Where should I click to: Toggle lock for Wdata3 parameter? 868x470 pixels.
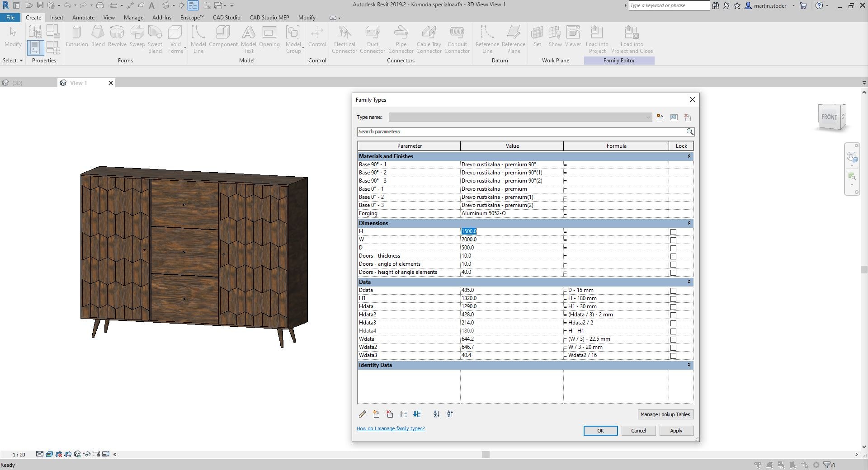click(x=673, y=356)
